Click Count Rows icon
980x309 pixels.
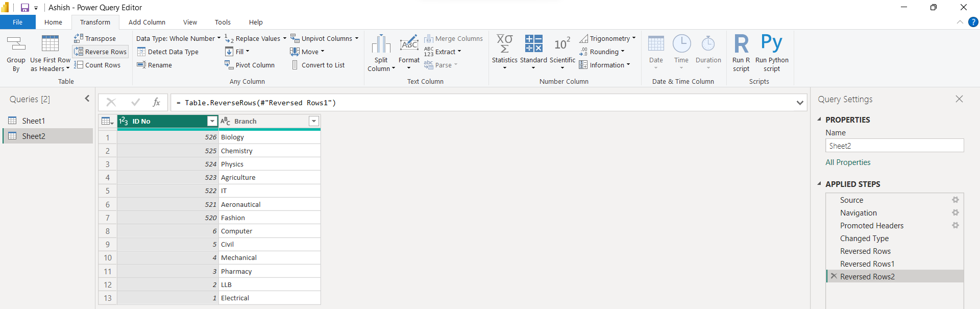point(79,65)
